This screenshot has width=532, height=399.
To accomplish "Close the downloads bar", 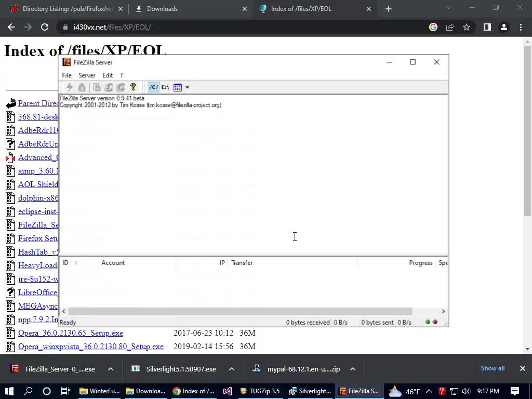I will click(x=523, y=368).
